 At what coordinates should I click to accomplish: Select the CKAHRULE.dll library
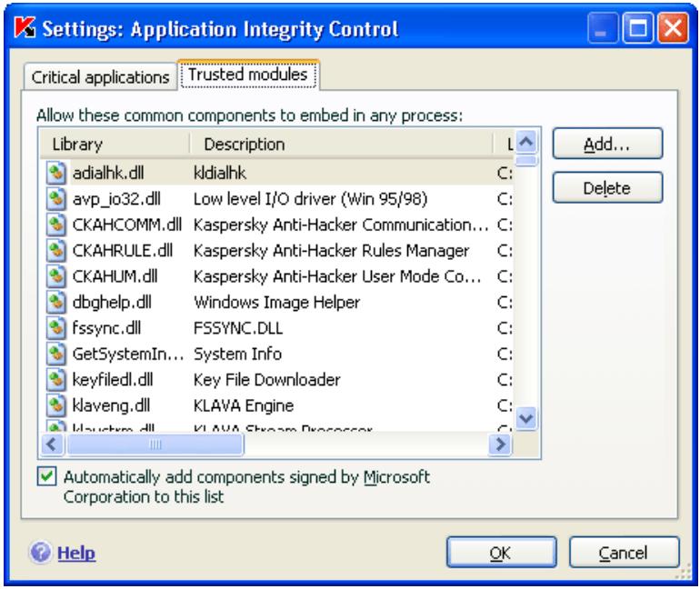(123, 251)
